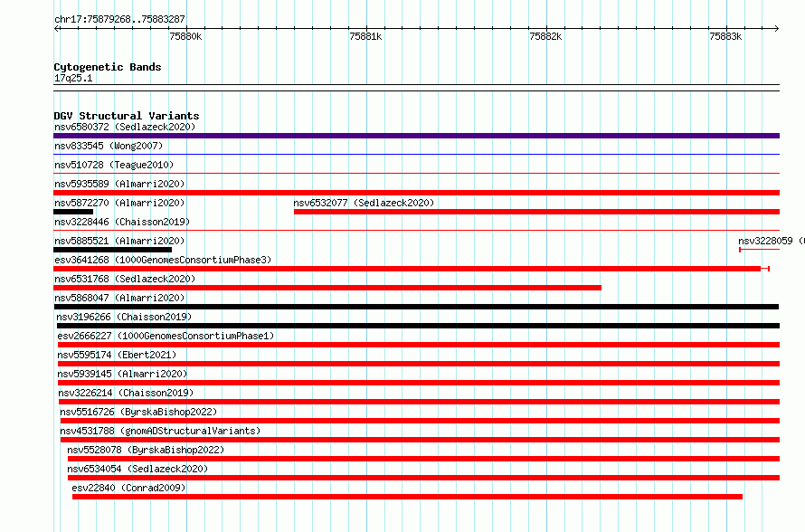Open nsv5528078 (ByrskaBishop2022) label

[x=146, y=450]
